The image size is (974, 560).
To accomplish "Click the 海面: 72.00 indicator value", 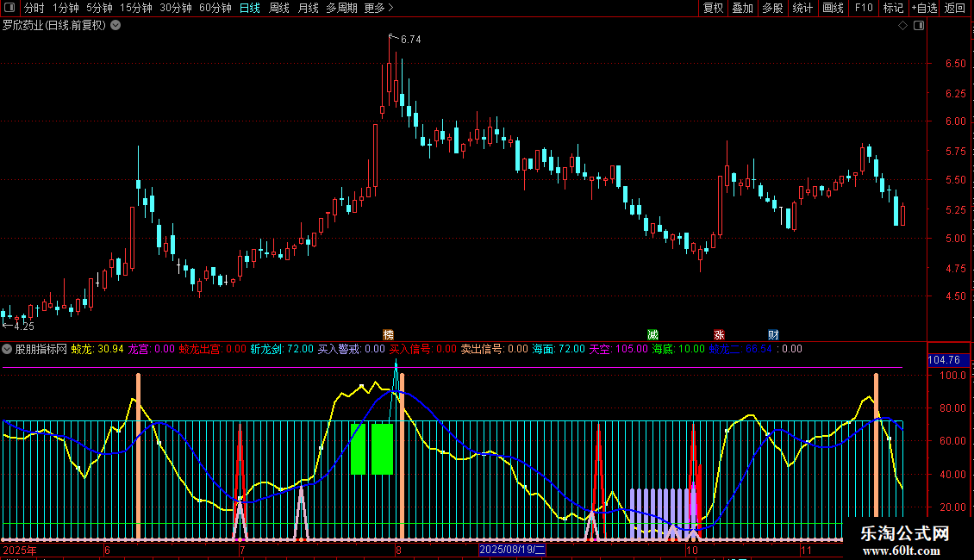I will point(559,349).
